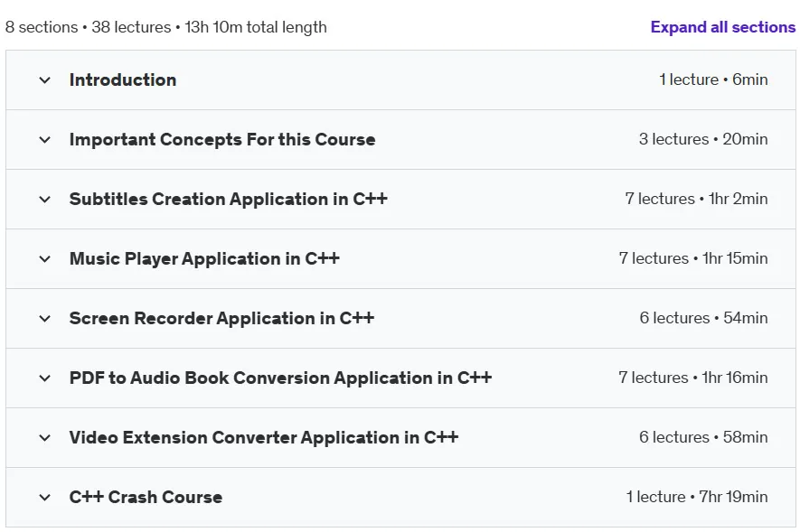Expand the Introduction section chevron
The width and height of the screenshot is (800, 532).
click(x=45, y=80)
